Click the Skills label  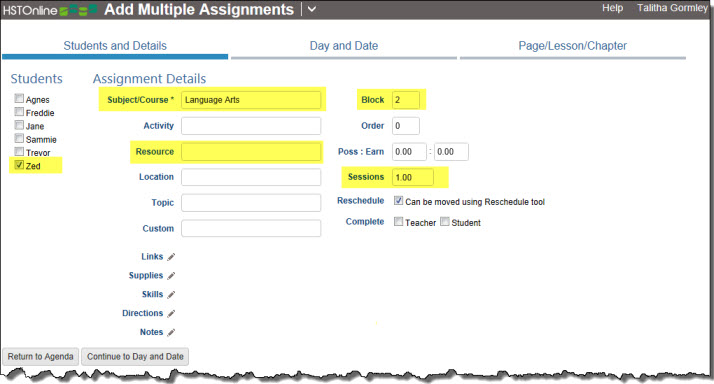tap(152, 294)
